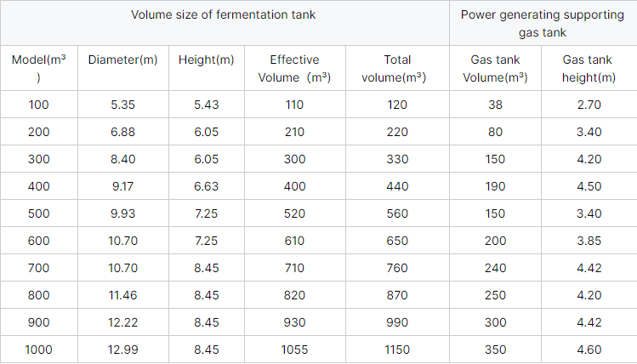Click the Height(m) column header

pyautogui.click(x=207, y=60)
